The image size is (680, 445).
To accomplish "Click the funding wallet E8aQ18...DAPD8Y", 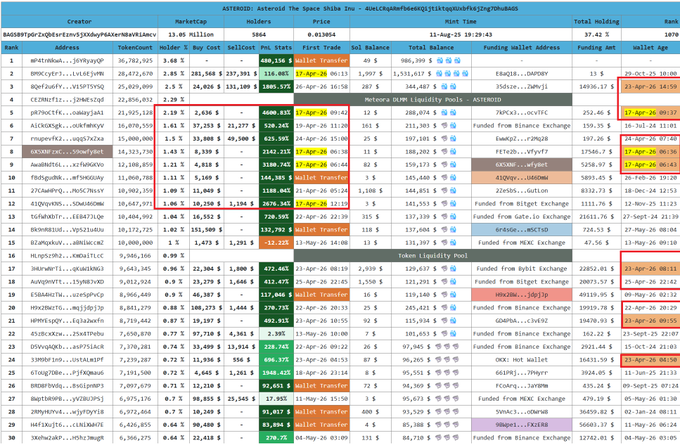I will click(x=522, y=74).
